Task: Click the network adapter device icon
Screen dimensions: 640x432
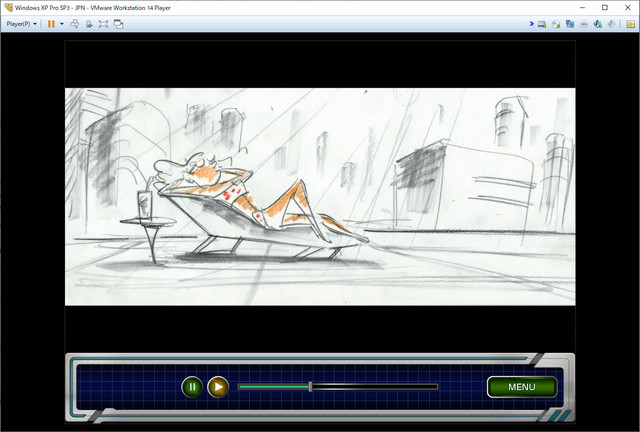Action: click(570, 24)
